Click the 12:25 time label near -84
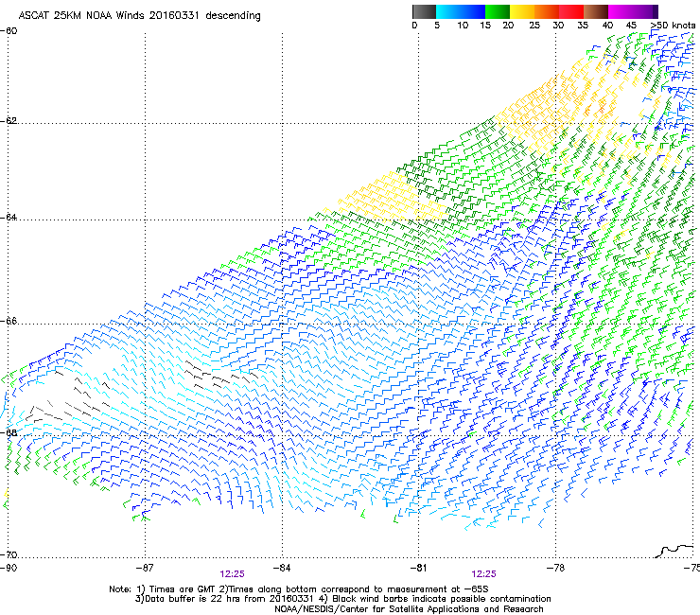The width and height of the screenshot is (700, 615). [x=232, y=574]
